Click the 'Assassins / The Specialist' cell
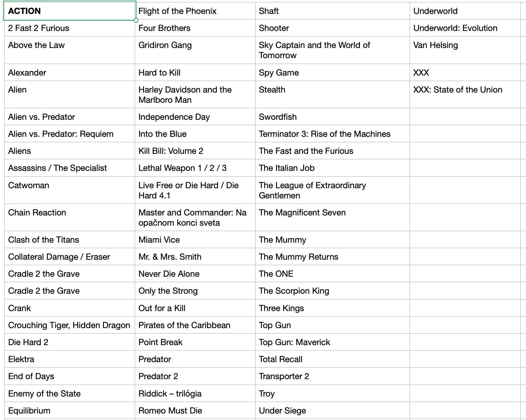526x420 pixels. point(69,168)
